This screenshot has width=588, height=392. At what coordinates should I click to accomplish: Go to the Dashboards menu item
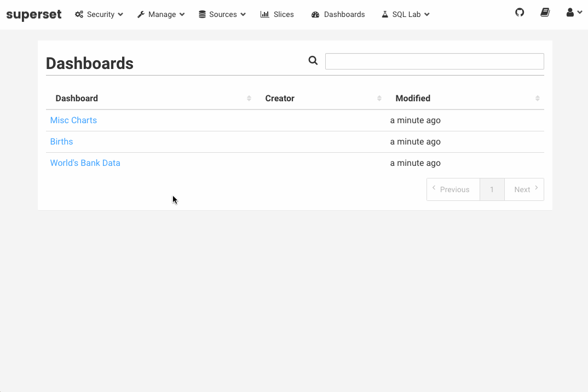point(338,15)
